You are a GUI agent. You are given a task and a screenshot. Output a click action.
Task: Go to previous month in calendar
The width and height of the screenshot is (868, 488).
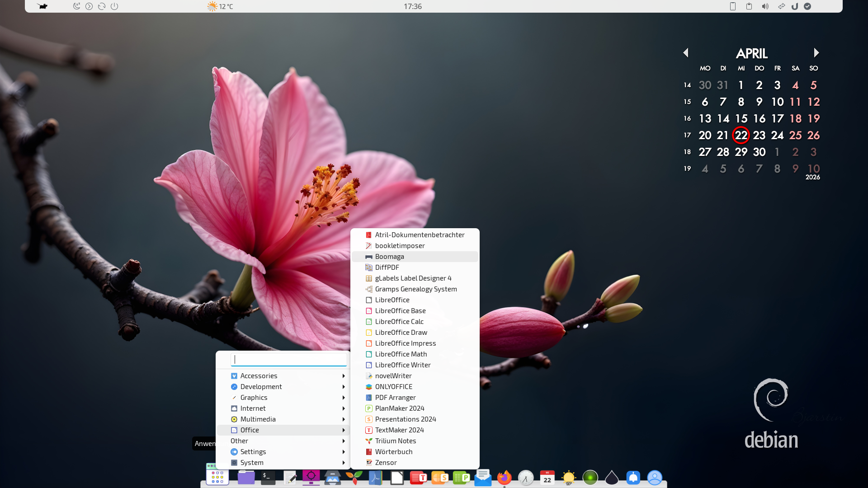coord(686,53)
